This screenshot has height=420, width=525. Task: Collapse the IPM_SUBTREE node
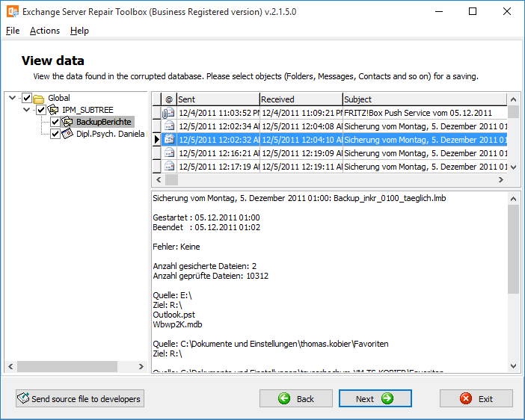pos(26,109)
